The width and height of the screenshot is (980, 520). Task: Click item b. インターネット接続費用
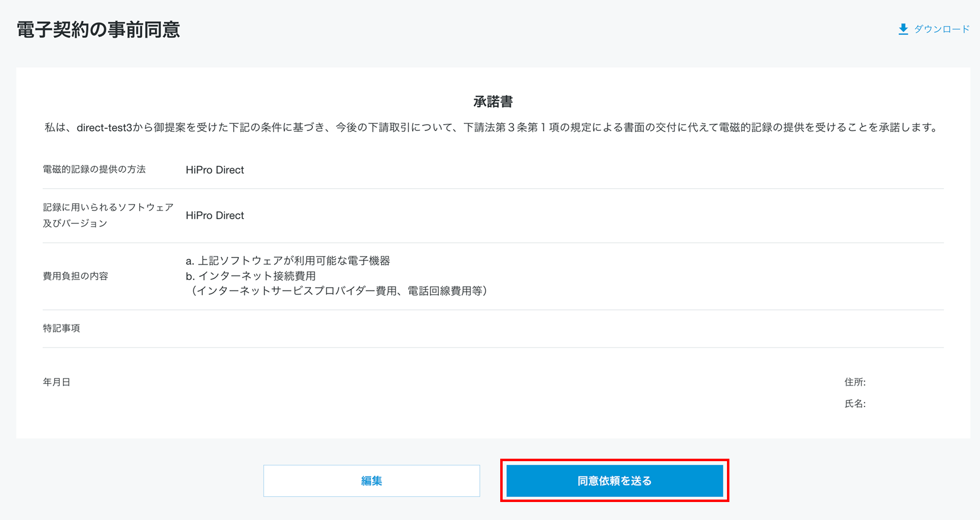point(251,276)
